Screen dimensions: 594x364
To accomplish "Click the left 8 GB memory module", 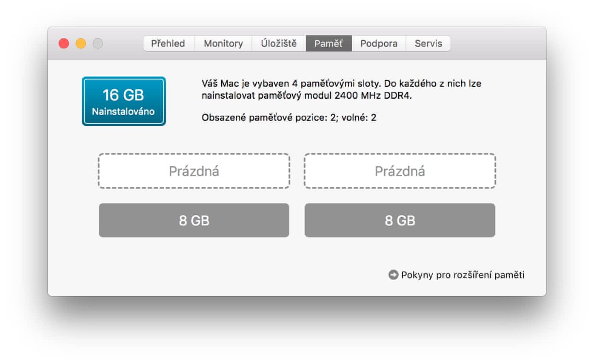I will coord(194,220).
